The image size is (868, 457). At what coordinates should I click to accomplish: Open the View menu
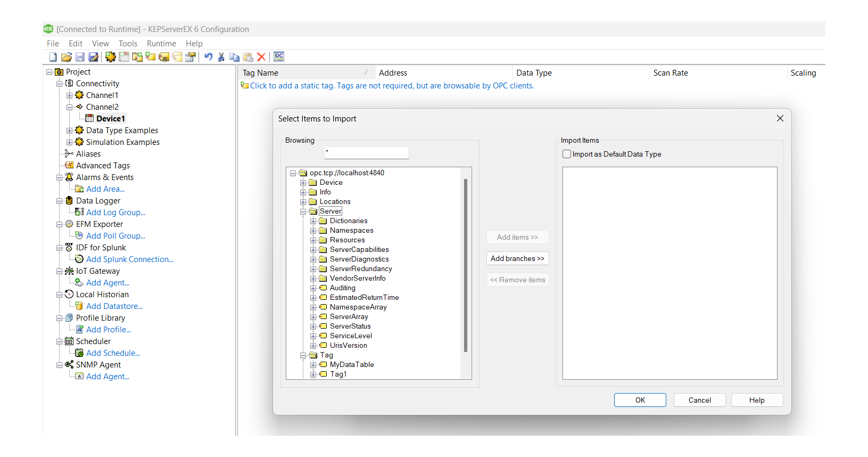click(x=101, y=44)
